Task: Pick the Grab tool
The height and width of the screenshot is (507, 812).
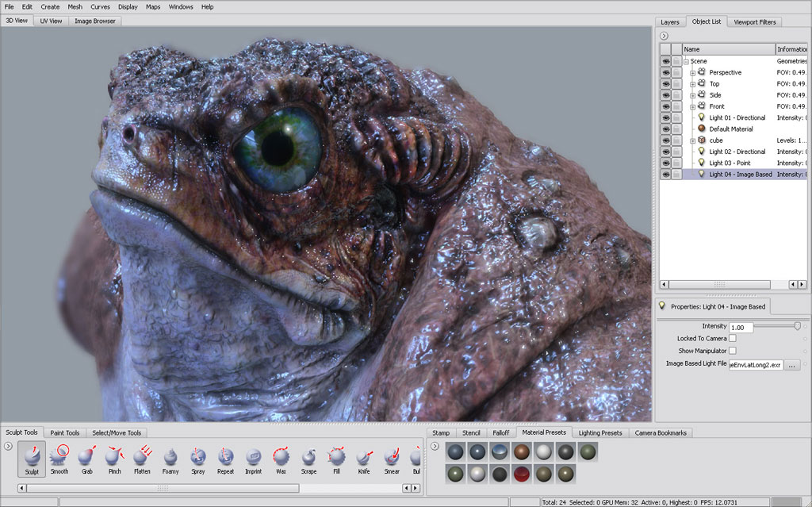Action: click(x=86, y=460)
